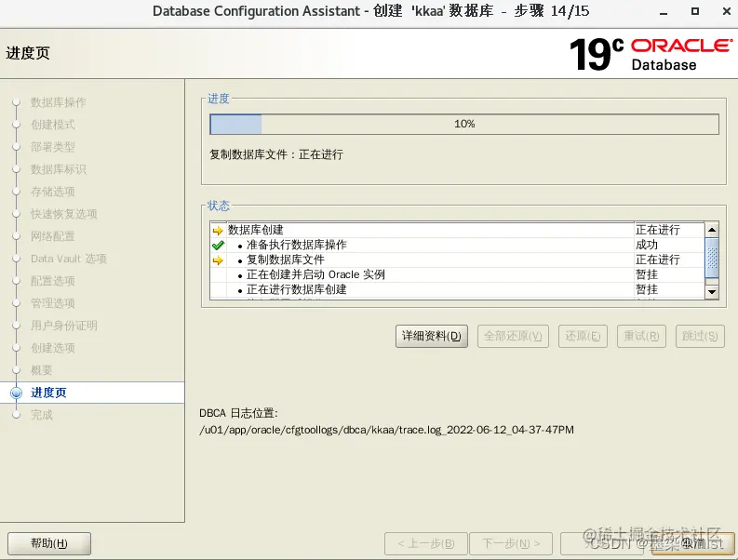Image resolution: width=738 pixels, height=560 pixels.
Task: Open help with the 帮助(H) button
Action: (x=49, y=543)
